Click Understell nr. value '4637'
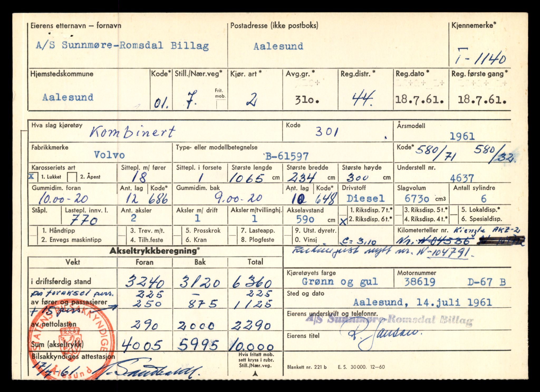This screenshot has width=540, height=392. point(462,178)
